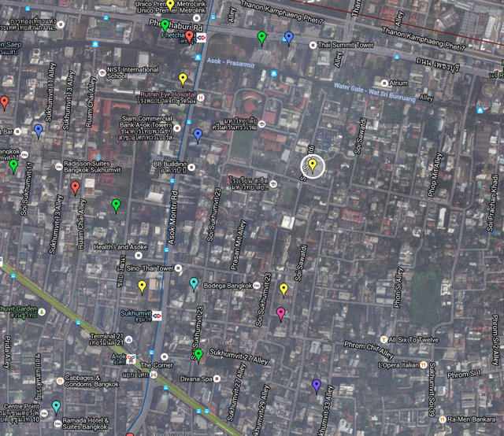Click the BB Building place marker
This screenshot has width=504, height=436.
191,167
